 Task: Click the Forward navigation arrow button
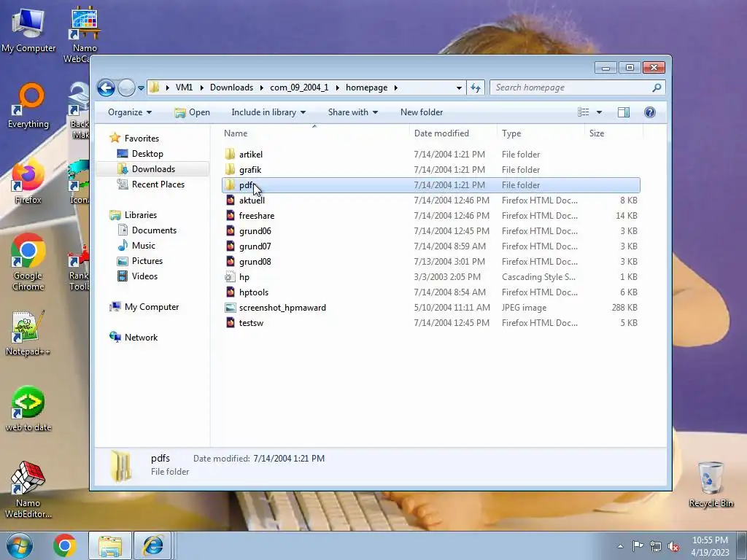click(126, 87)
